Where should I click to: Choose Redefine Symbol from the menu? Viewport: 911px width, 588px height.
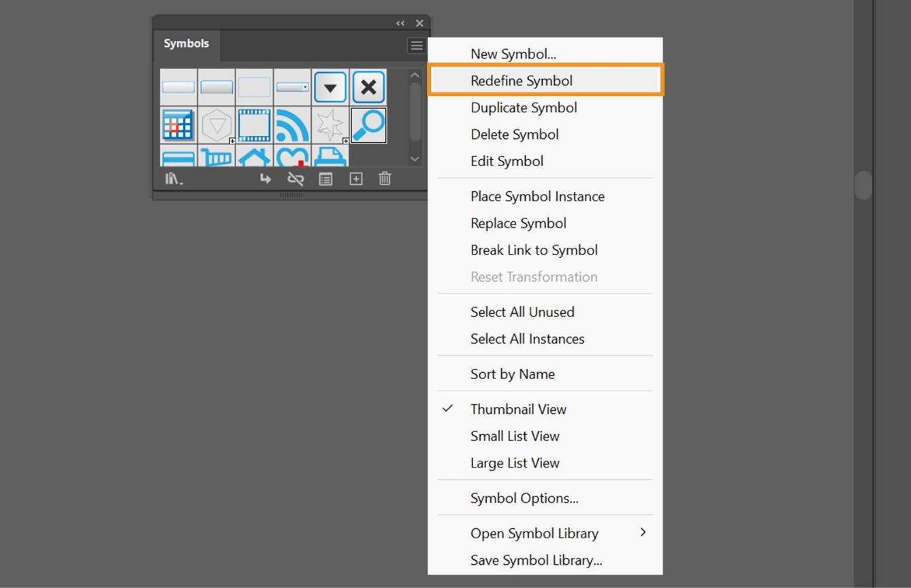(x=522, y=81)
